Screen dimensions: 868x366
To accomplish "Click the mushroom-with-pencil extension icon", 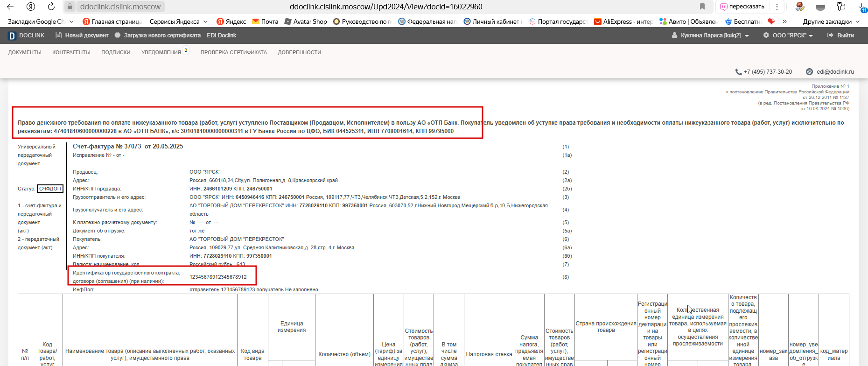I will tap(800, 7).
